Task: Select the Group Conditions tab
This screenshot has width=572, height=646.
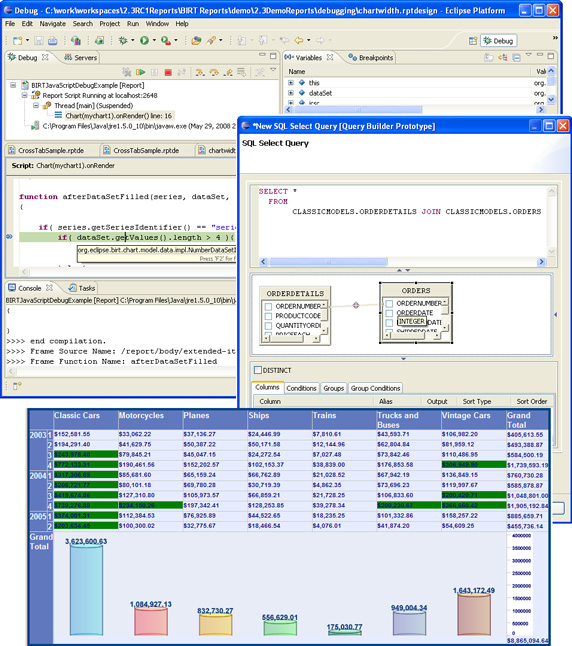Action: tap(375, 388)
